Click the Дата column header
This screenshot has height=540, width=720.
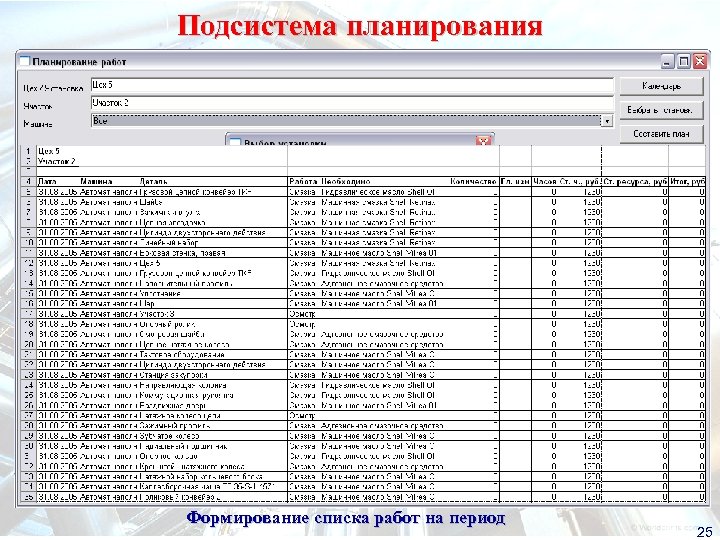click(47, 182)
